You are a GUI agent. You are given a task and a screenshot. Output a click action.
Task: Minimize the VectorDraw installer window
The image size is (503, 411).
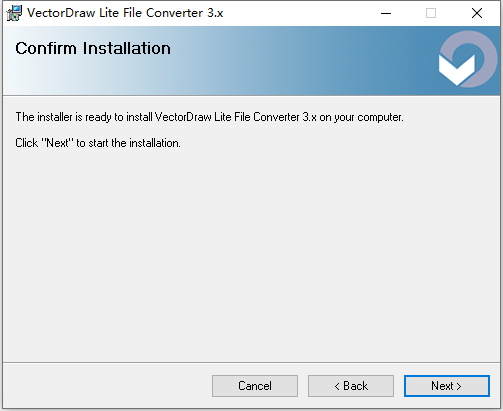click(x=386, y=13)
